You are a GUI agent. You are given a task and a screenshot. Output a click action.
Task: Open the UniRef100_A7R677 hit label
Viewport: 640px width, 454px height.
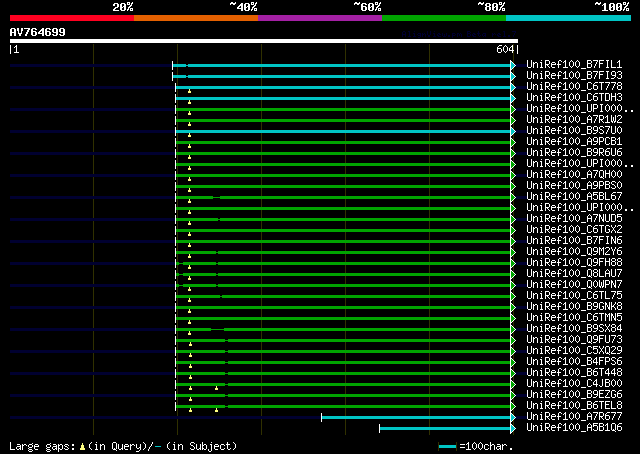(574, 417)
